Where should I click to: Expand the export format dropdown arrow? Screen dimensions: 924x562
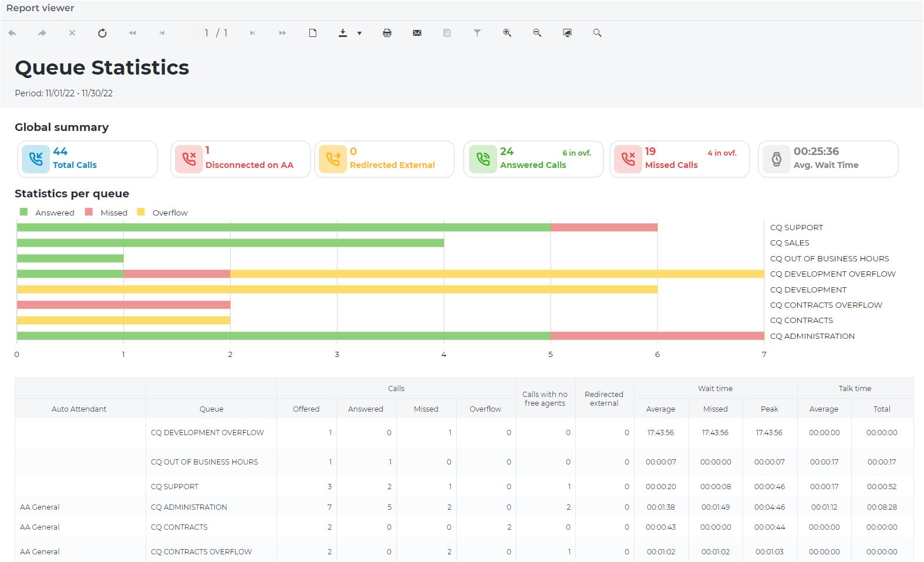pos(359,33)
